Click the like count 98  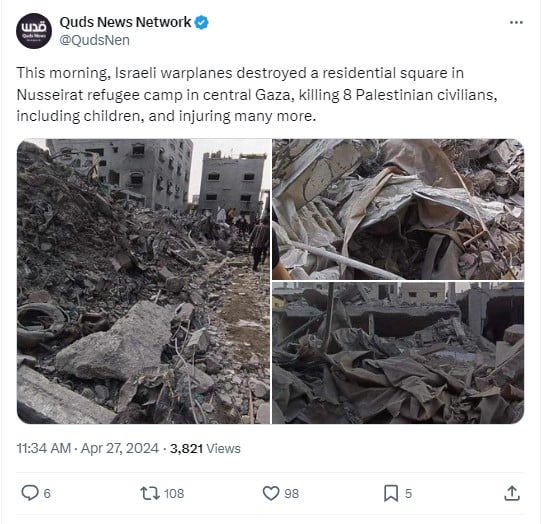(292, 494)
